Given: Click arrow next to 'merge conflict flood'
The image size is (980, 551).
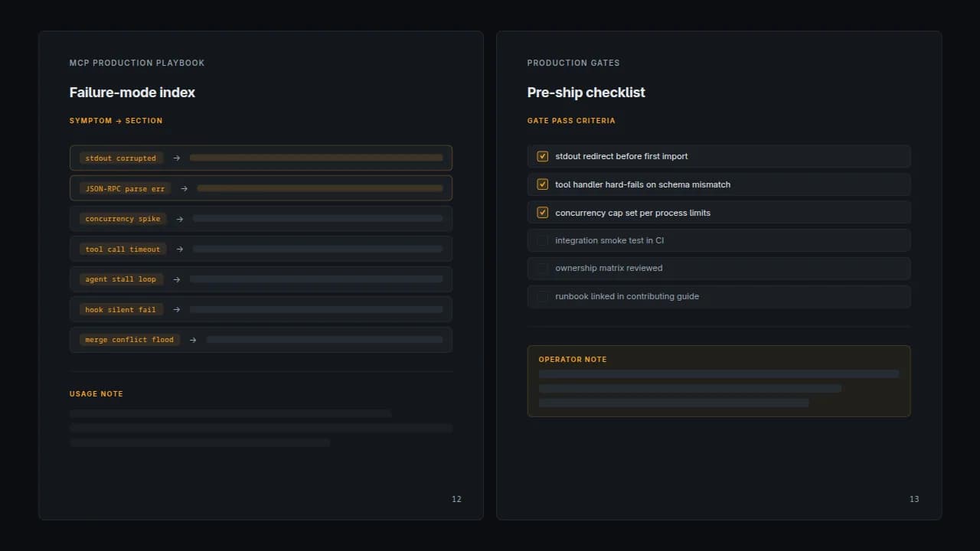Looking at the screenshot, I should pos(193,340).
